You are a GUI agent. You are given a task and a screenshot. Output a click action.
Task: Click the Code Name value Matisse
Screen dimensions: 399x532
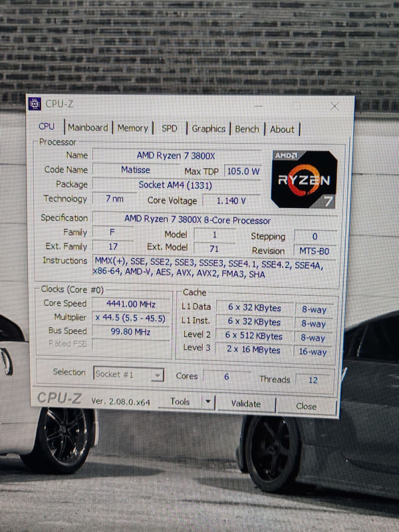point(136,170)
